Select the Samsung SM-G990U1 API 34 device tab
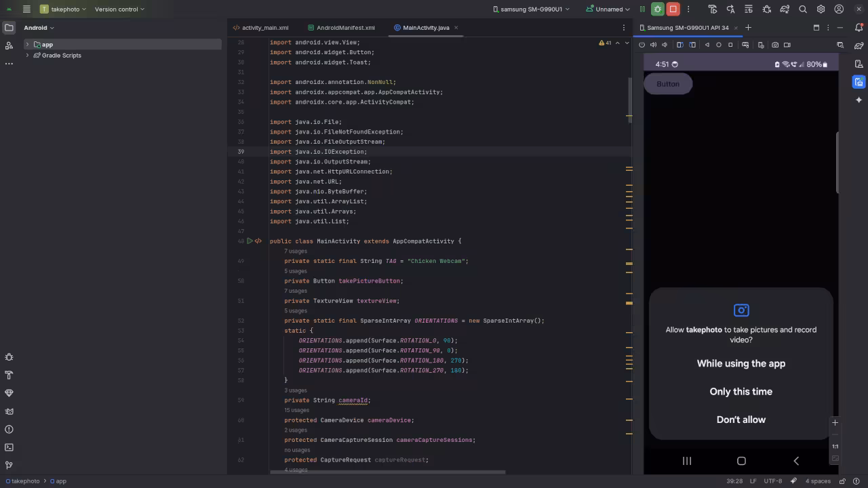This screenshot has width=868, height=488. pos(688,28)
